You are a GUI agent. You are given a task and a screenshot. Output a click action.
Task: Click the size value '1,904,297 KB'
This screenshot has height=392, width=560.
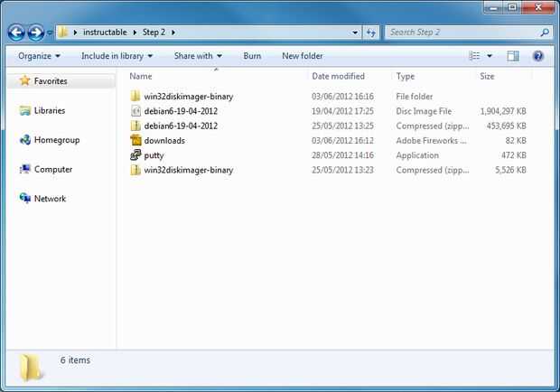pyautogui.click(x=503, y=111)
